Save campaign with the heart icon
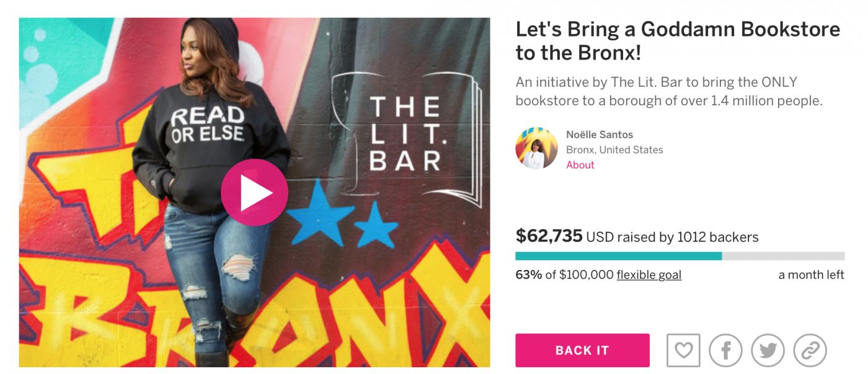Viewport: 868px width, 374px height. pyautogui.click(x=683, y=350)
